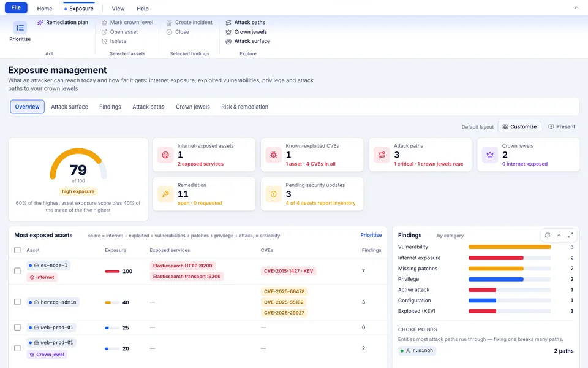588x368 pixels.
Task: Click the Close finding icon
Action: [169, 32]
